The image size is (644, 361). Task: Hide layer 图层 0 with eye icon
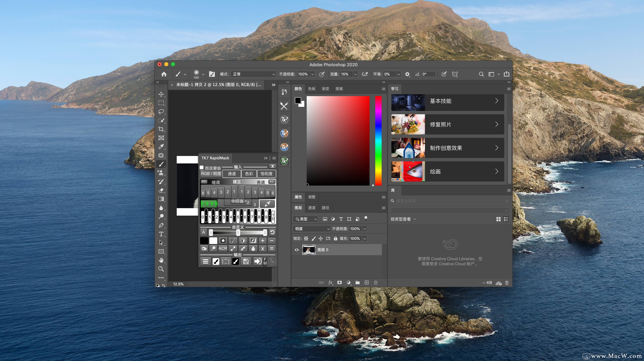(297, 250)
